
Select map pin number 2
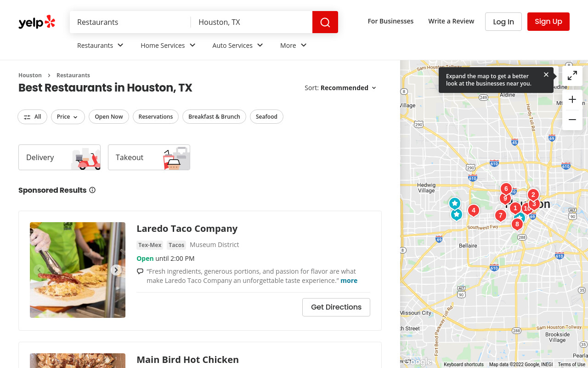[533, 195]
